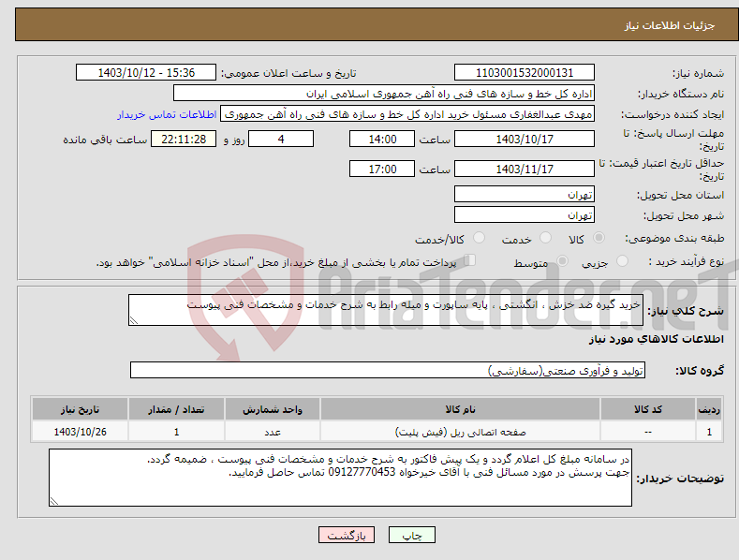Click the delivery city field تهران
The image size is (739, 560).
525,215
